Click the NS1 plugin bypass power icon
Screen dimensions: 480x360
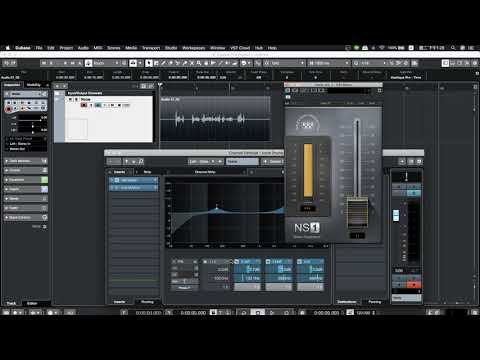click(288, 90)
